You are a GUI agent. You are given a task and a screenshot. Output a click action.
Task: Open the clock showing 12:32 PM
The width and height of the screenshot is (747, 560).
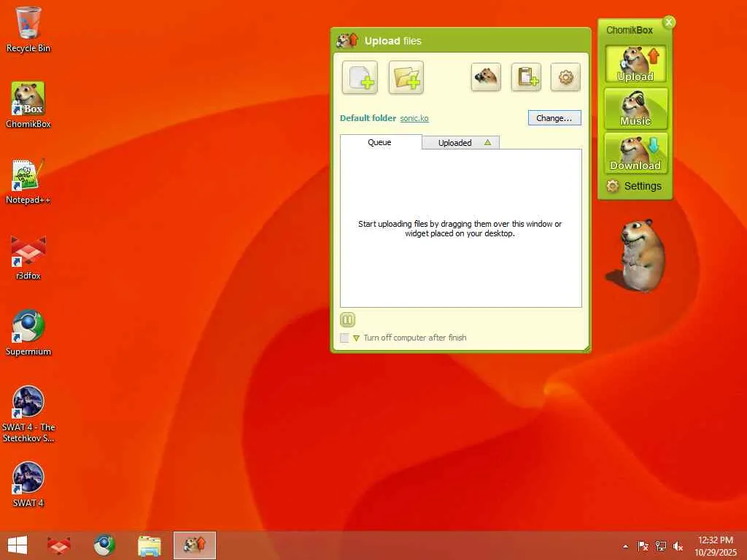click(715, 546)
